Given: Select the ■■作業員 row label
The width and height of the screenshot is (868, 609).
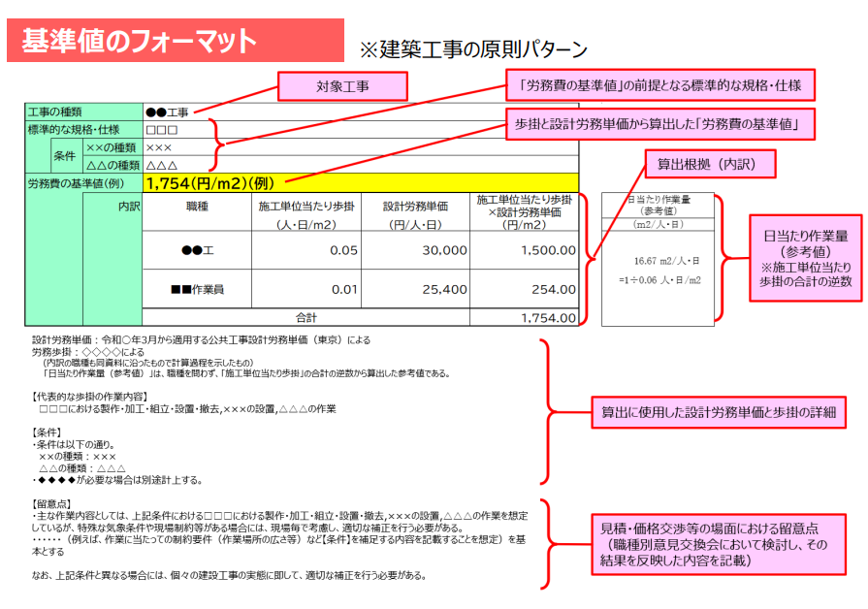Looking at the screenshot, I should [x=197, y=289].
